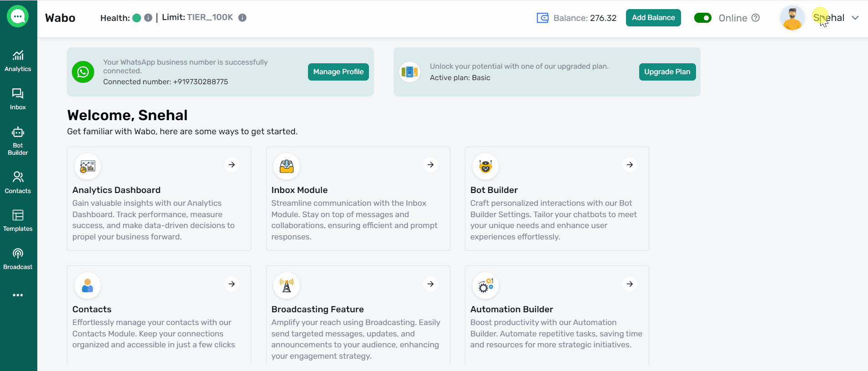Viewport: 868px width, 371px height.
Task: Toggle the Online status switch
Action: coord(702,18)
